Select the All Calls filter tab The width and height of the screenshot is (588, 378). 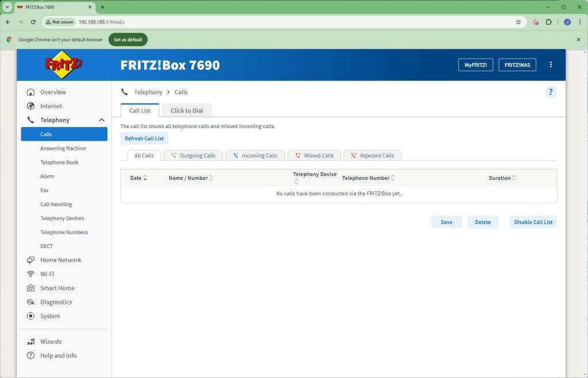coord(144,156)
